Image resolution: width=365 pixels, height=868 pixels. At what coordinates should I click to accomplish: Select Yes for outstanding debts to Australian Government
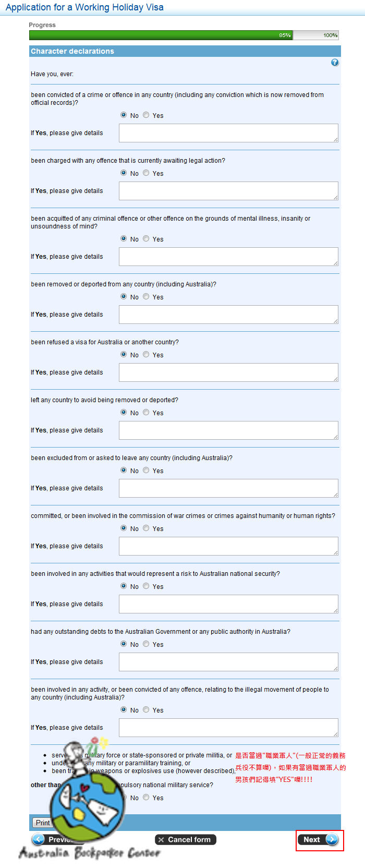(146, 644)
